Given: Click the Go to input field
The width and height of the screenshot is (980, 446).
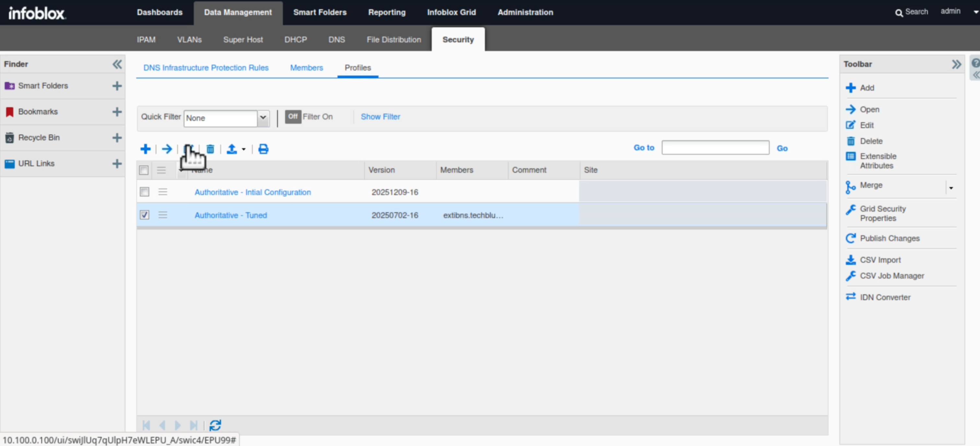Looking at the screenshot, I should [x=715, y=147].
